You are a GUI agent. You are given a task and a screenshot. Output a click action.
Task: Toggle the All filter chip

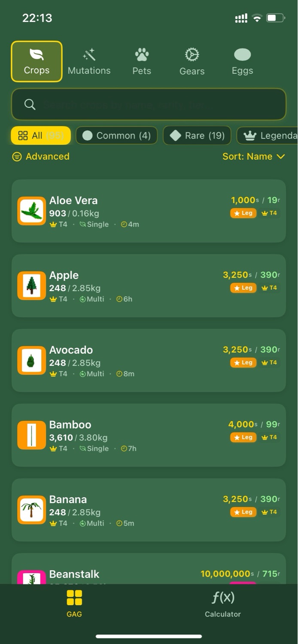tap(41, 136)
